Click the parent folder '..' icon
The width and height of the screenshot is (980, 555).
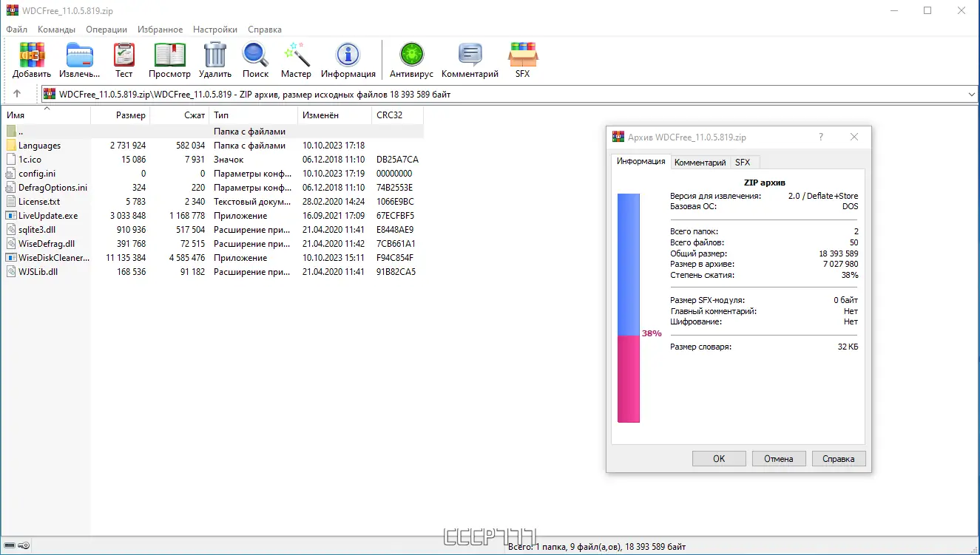11,132
